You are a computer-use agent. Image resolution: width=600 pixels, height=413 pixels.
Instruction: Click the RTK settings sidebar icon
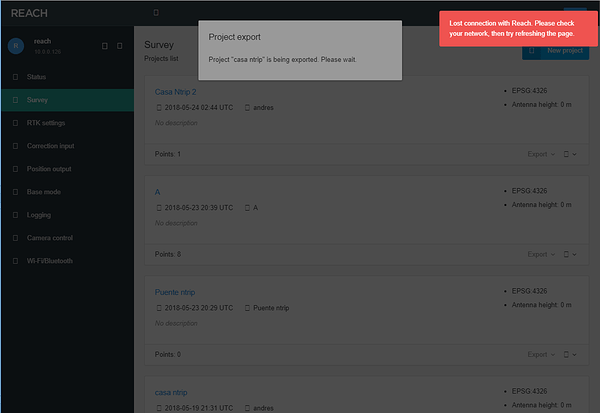[x=15, y=123]
